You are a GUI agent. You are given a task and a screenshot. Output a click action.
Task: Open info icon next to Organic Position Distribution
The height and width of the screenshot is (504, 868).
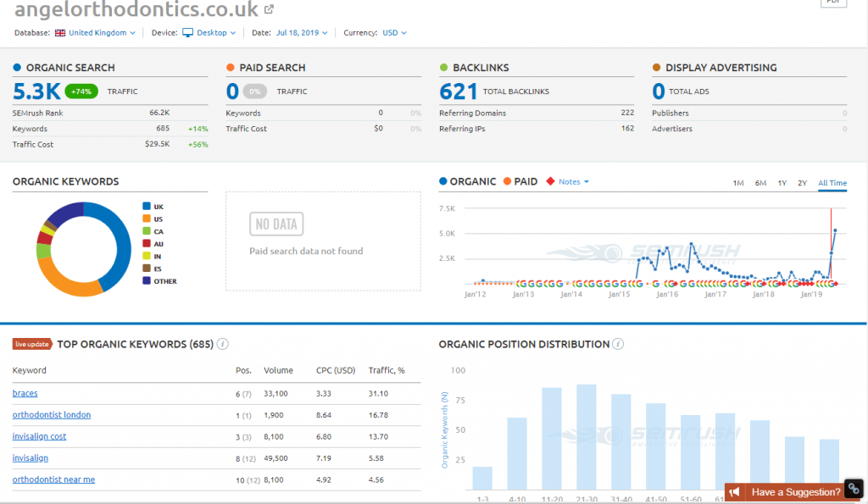[x=618, y=344]
